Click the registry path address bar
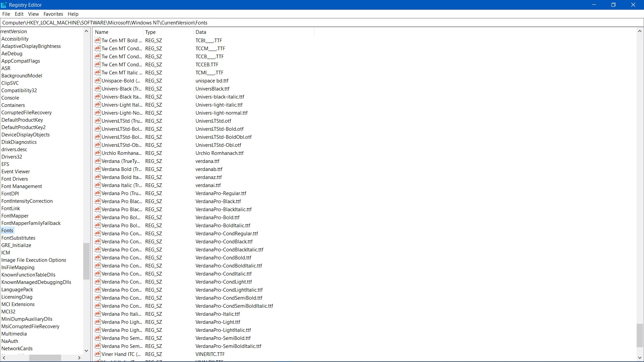Screen dimensions: 644x362 click(322, 23)
